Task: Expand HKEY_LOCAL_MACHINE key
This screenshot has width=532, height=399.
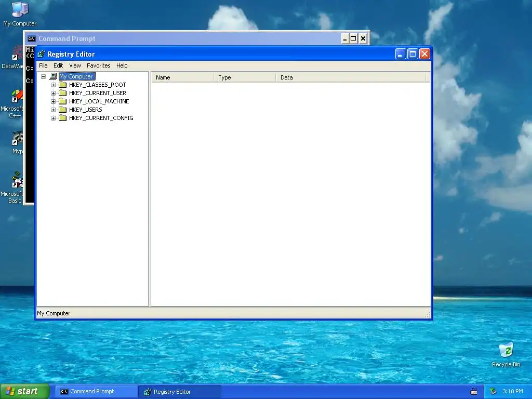Action: tap(54, 101)
